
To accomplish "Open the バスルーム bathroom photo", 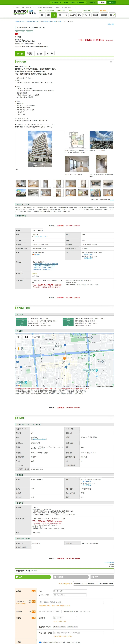I will [x=101, y=164].
